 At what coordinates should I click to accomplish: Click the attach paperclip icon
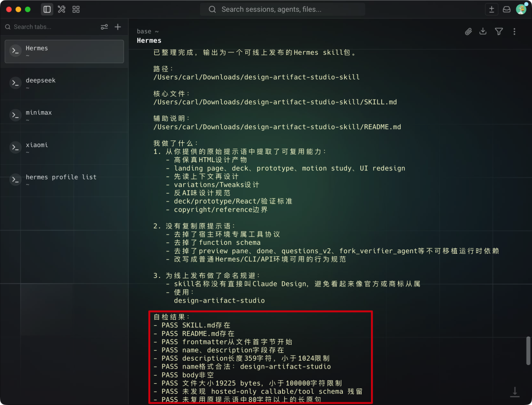(468, 32)
